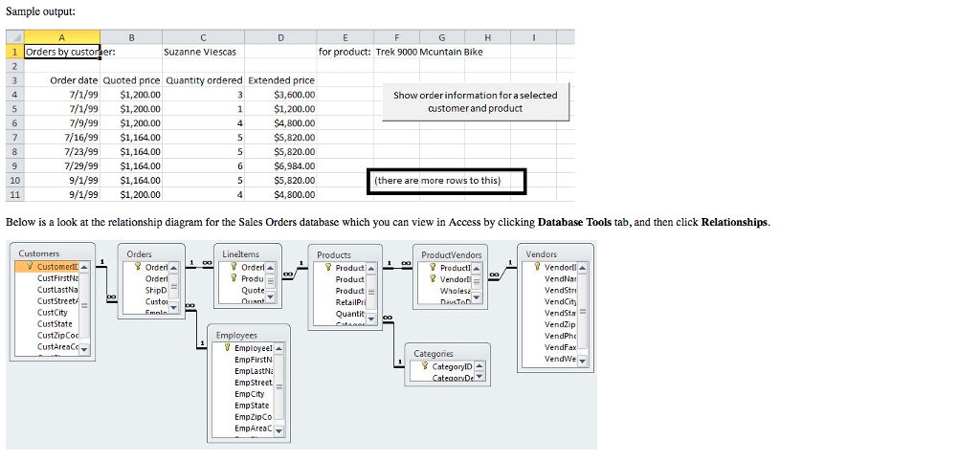Click the primary key icon in Orders table
This screenshot has width=980, height=461.
pos(138,267)
